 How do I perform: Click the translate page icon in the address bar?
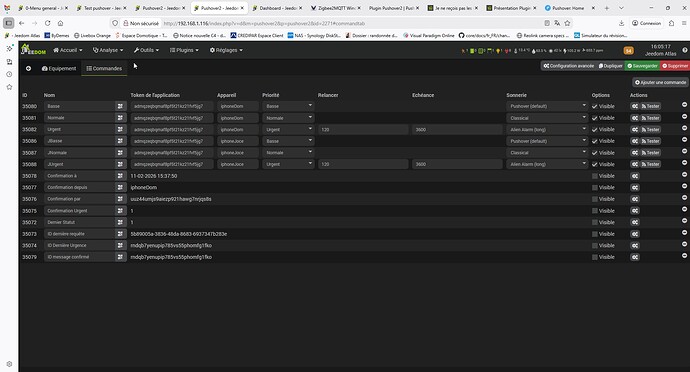[x=557, y=23]
